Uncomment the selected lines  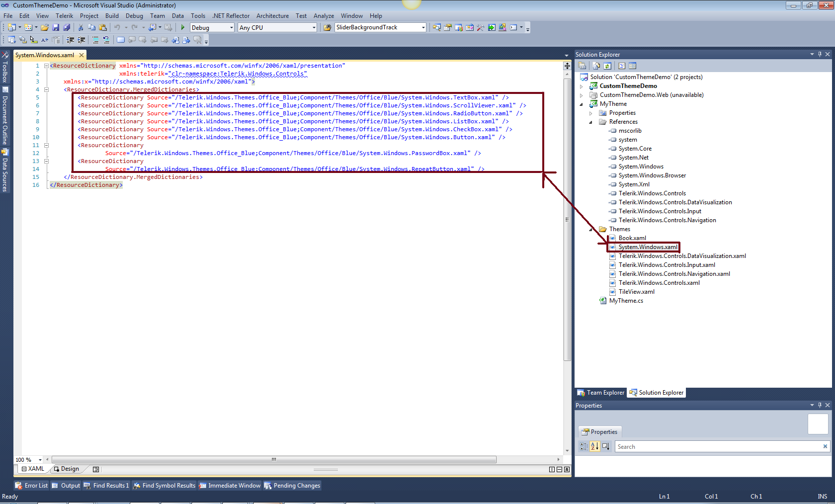click(x=106, y=40)
